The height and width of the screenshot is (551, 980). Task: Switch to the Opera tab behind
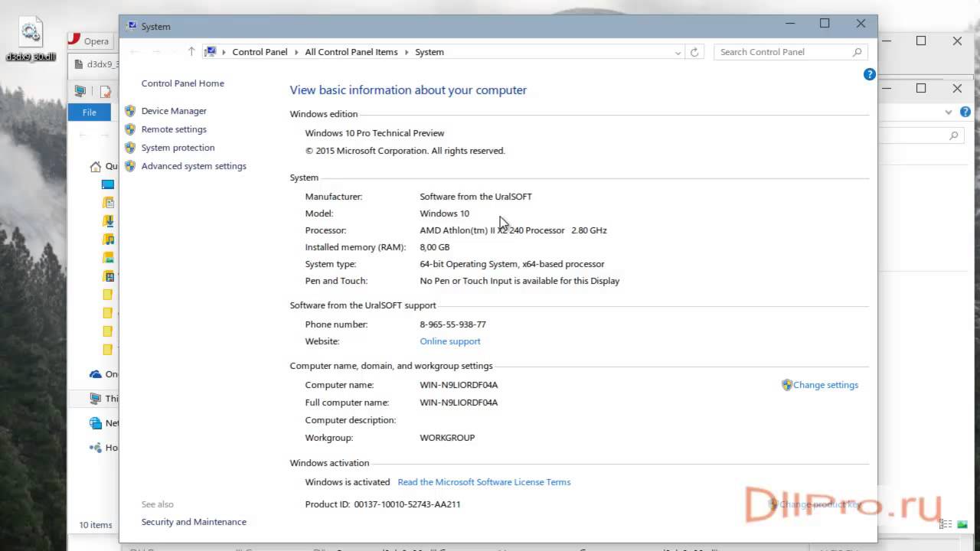click(93, 41)
